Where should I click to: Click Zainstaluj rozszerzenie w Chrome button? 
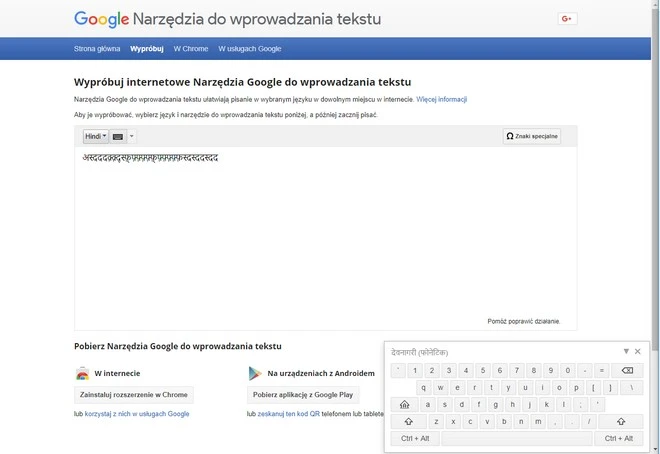(x=133, y=395)
